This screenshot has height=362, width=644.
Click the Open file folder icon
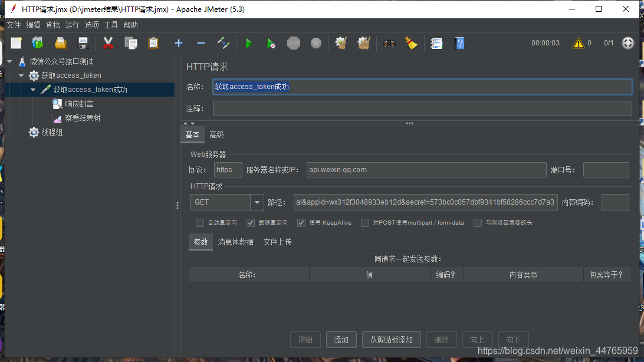(60, 43)
